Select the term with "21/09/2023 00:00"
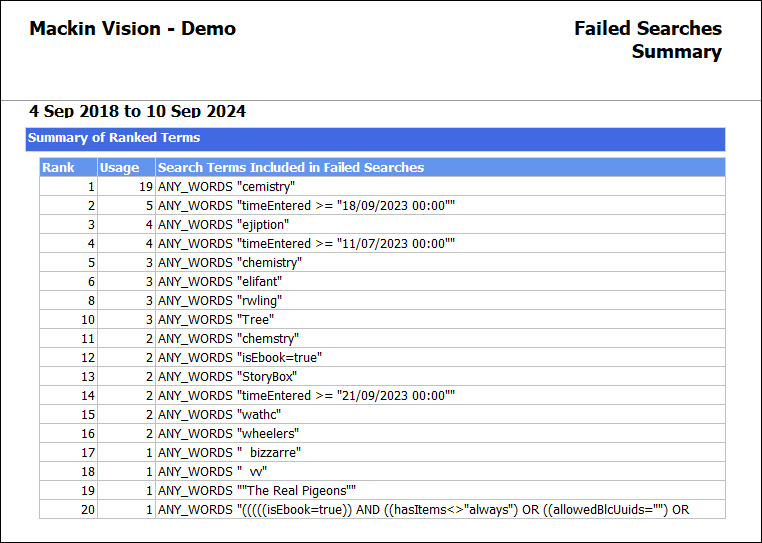This screenshot has height=543, width=762. 306,395
